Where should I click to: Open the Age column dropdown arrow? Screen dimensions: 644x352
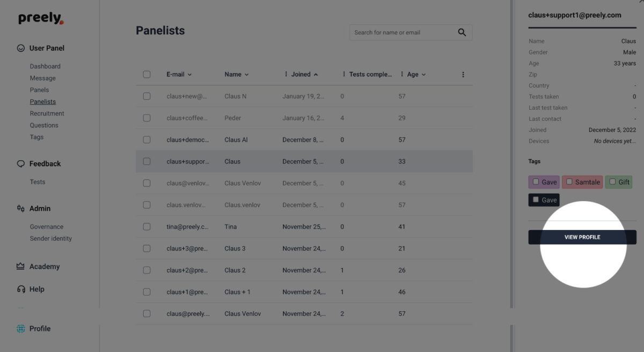424,75
